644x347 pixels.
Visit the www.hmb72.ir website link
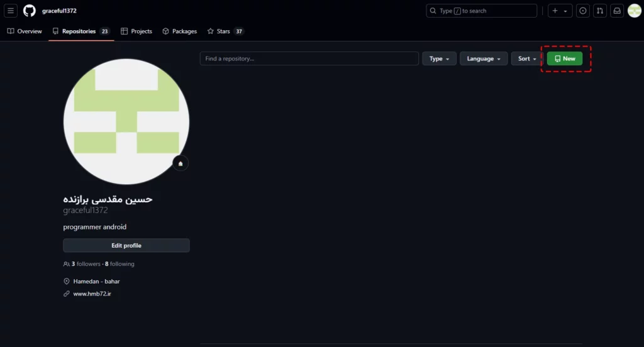(x=92, y=294)
